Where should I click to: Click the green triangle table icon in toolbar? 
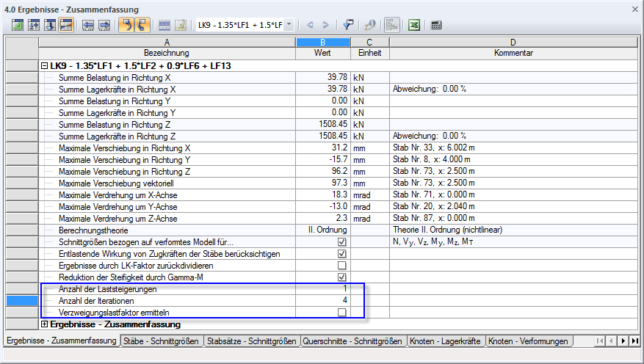18,25
